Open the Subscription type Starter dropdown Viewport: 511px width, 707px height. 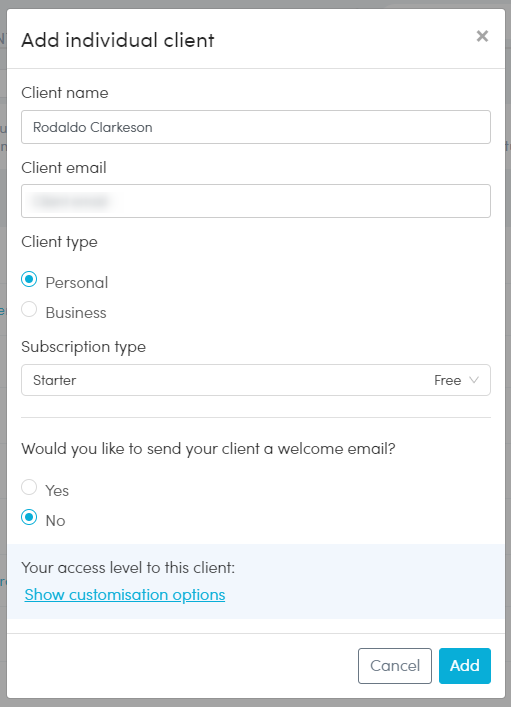(256, 380)
